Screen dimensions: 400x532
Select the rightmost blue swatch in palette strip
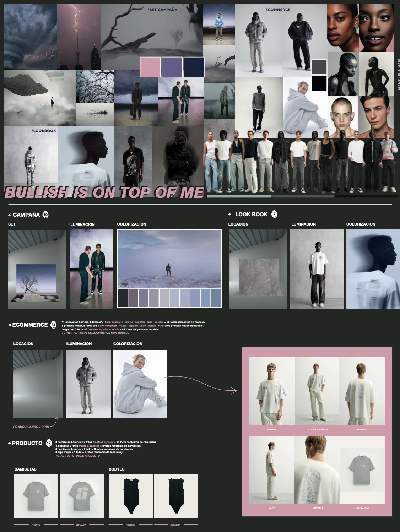[x=216, y=298]
